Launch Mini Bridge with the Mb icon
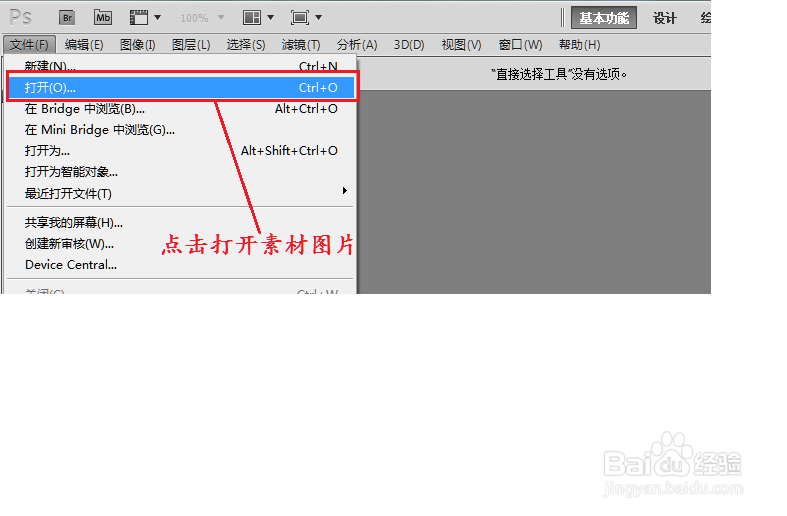The image size is (787, 516). [x=103, y=18]
